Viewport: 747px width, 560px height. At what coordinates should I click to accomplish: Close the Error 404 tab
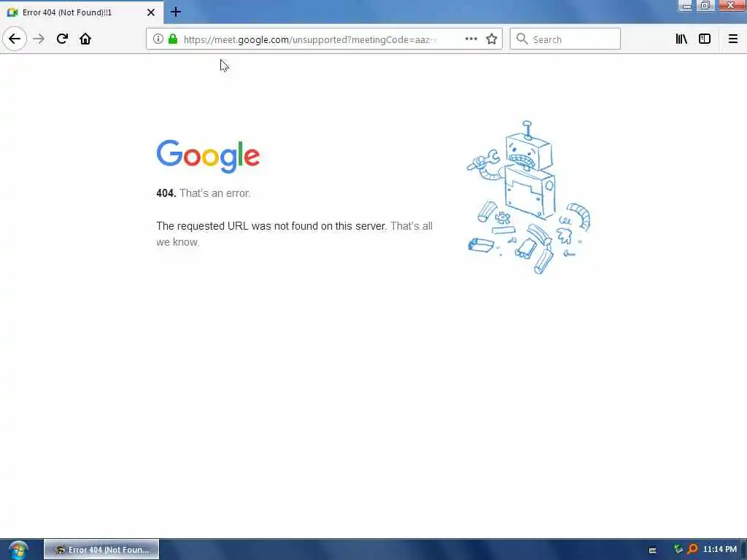(151, 12)
